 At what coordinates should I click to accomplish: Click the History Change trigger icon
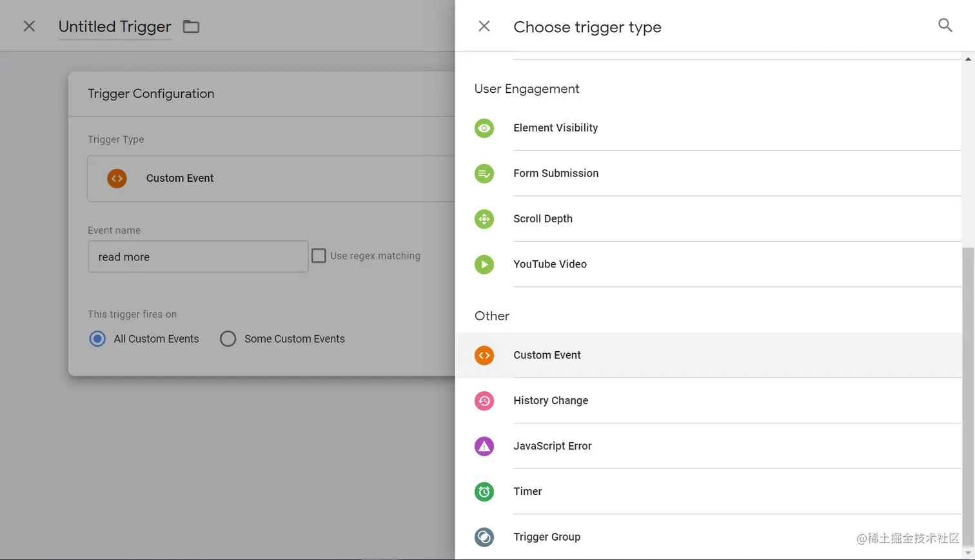484,401
